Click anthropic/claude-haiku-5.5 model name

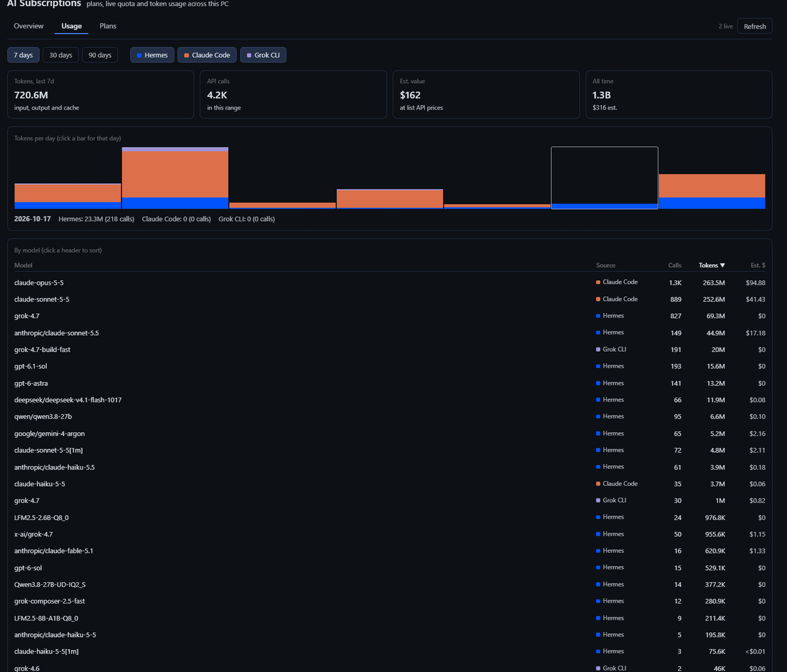click(55, 467)
